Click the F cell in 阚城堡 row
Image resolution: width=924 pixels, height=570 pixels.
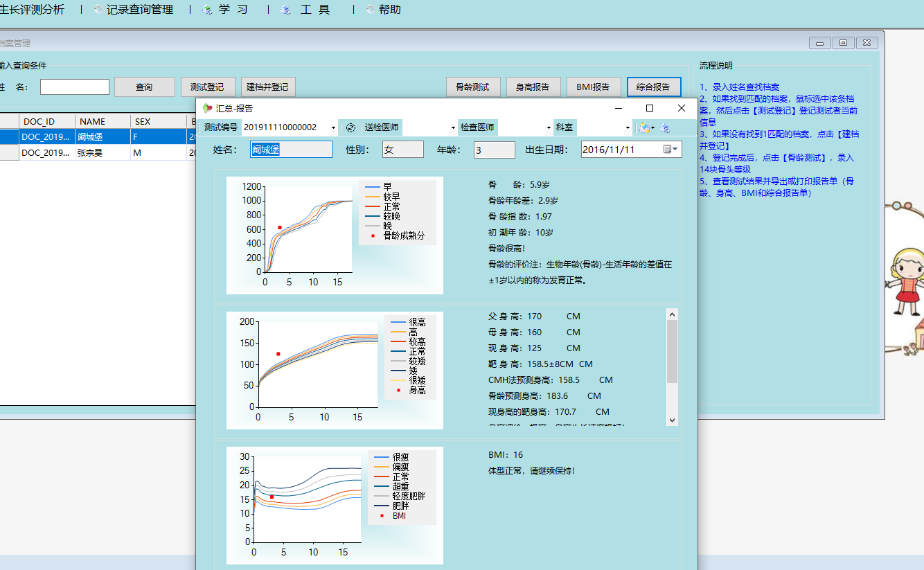click(158, 137)
